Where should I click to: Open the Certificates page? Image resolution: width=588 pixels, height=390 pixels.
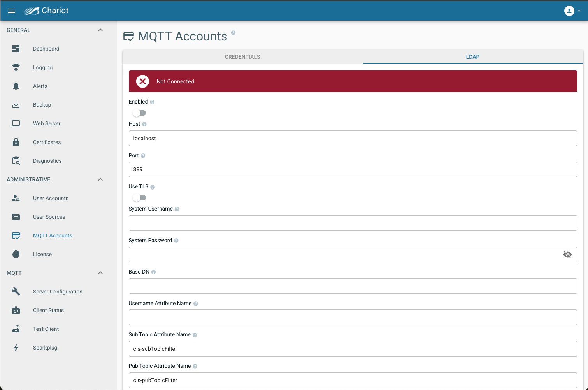tap(47, 142)
